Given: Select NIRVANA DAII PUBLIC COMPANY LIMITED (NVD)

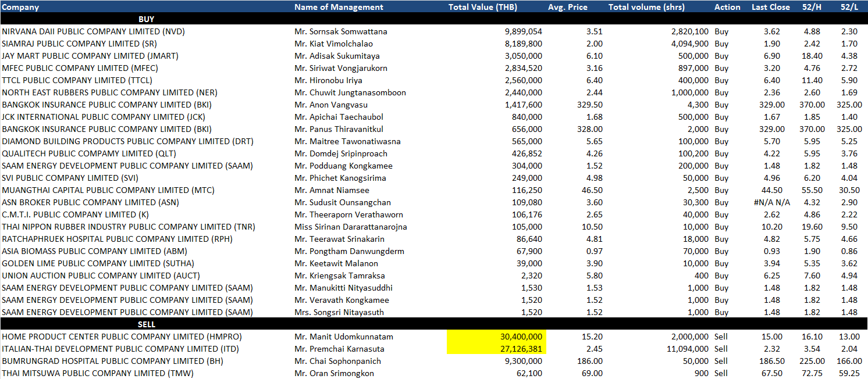Looking at the screenshot, I should 93,31.
